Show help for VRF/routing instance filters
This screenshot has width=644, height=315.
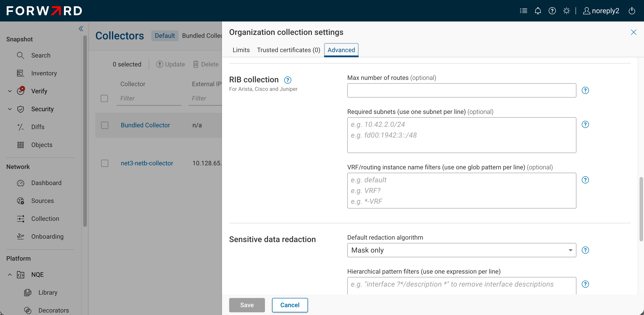[x=585, y=180]
